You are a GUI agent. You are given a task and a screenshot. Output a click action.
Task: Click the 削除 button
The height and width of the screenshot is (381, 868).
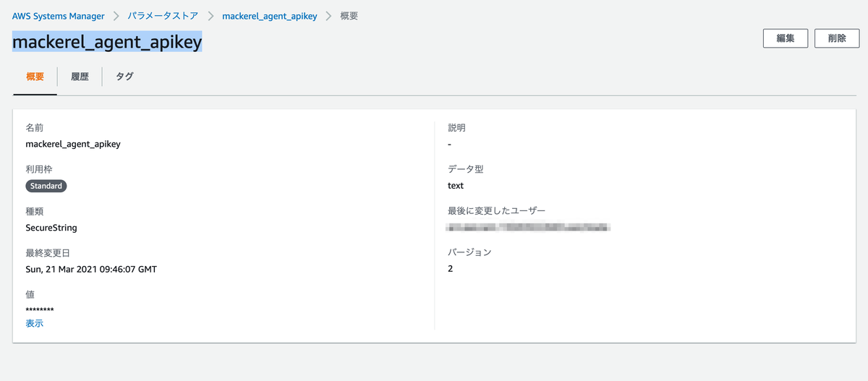pyautogui.click(x=837, y=38)
